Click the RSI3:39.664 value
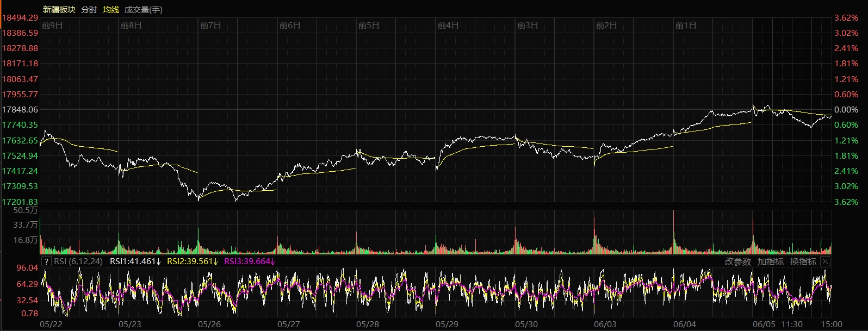 click(250, 261)
